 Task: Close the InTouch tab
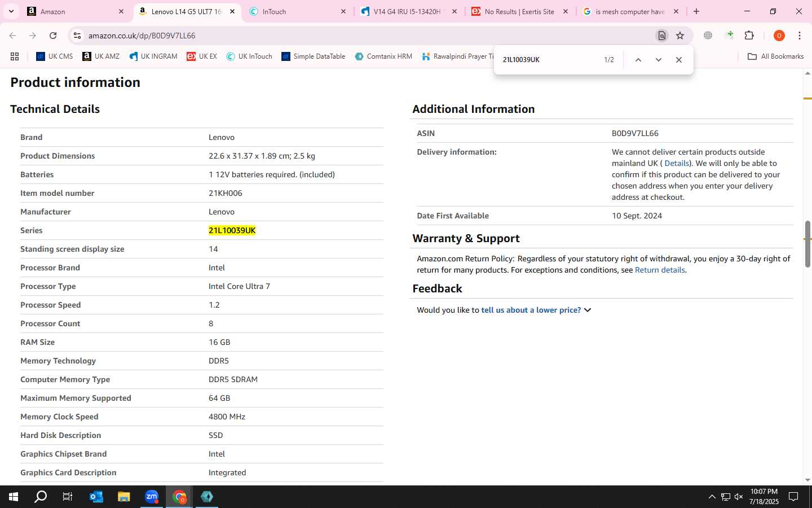[x=343, y=11]
